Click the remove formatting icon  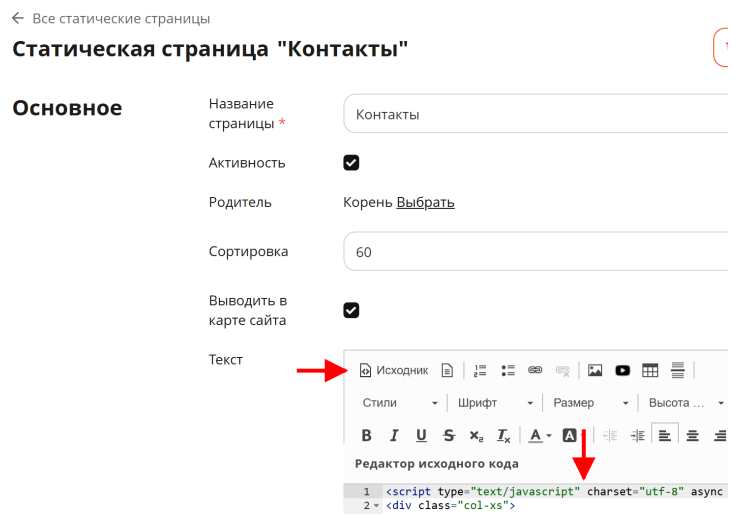(x=504, y=435)
